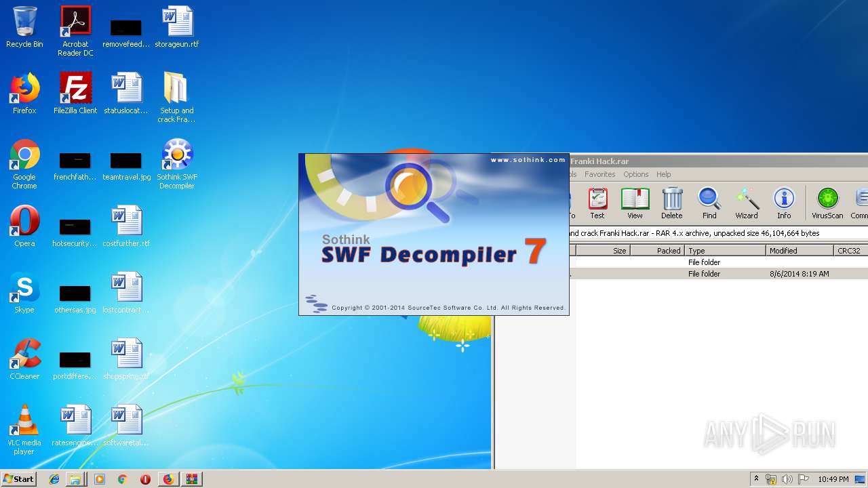Image resolution: width=868 pixels, height=488 pixels.
Task: Select the frenchfath... desktop file
Action: (75, 166)
